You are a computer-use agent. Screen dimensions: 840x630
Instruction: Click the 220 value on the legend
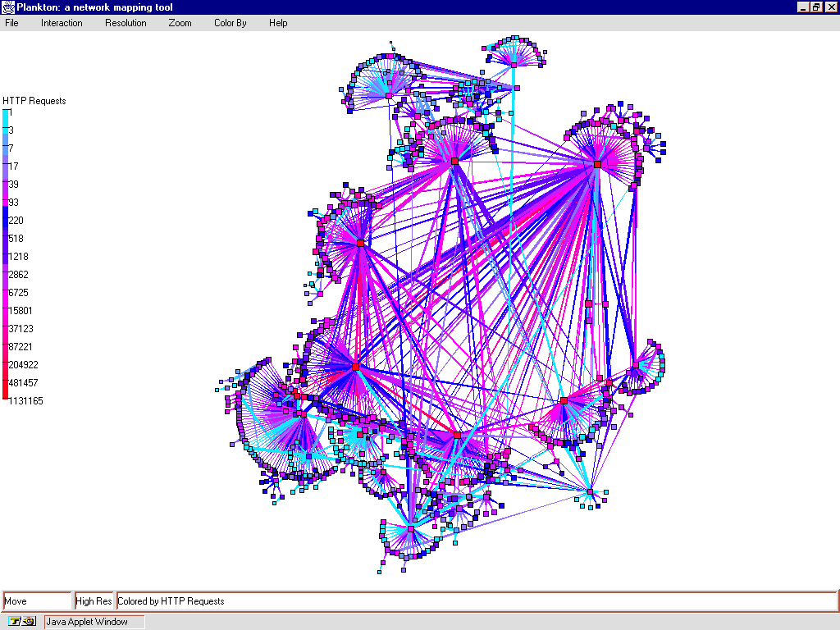click(x=16, y=221)
